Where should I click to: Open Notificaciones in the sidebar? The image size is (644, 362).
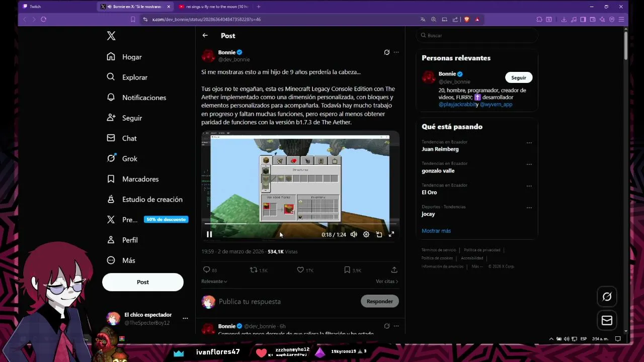coord(136,98)
